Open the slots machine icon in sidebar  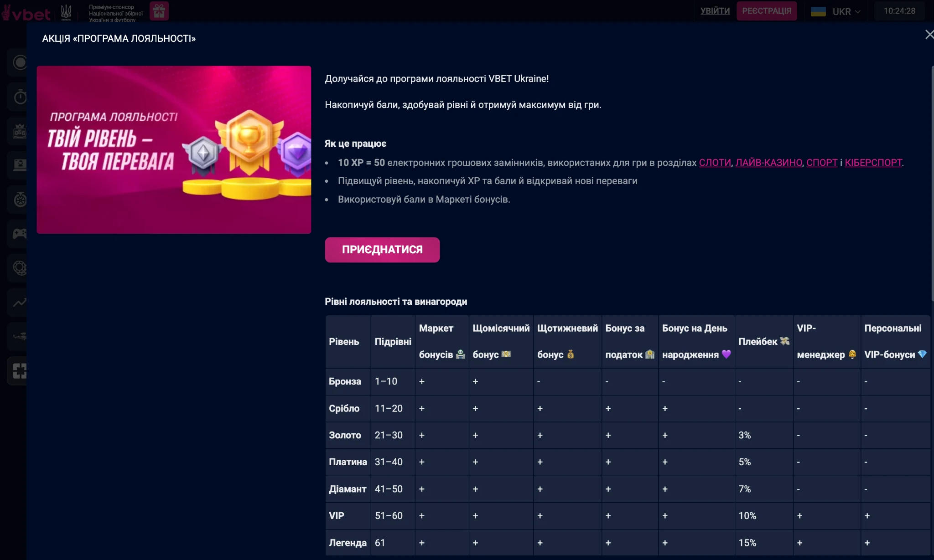(x=20, y=131)
